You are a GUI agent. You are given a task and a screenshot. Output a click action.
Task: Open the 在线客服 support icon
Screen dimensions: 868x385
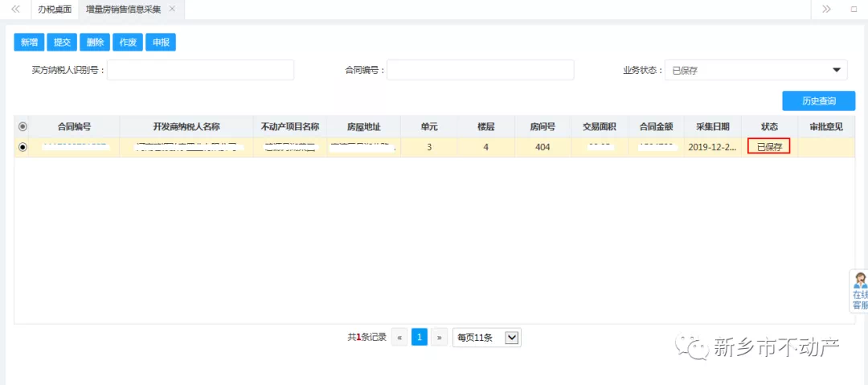pos(859,290)
